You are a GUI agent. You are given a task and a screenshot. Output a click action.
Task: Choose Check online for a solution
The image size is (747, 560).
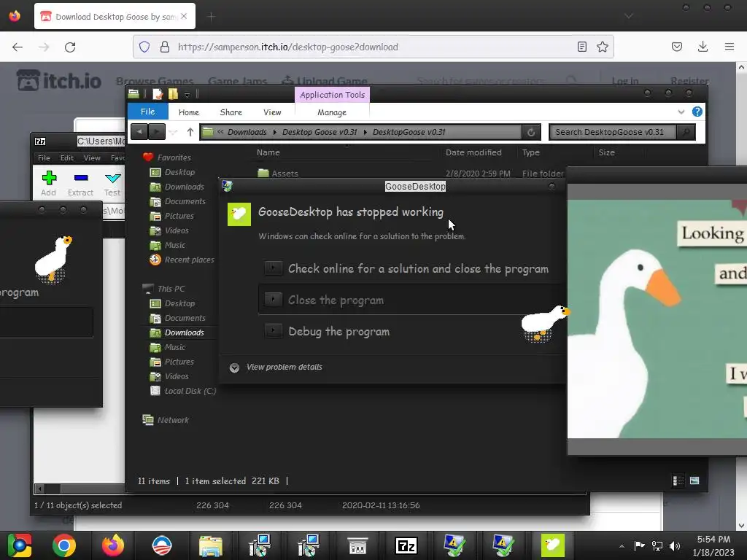tap(406, 268)
